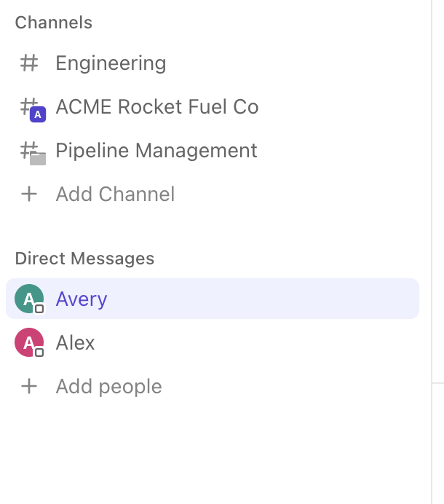Click the purple A badge on ACME channel icon
The image size is (444, 504).
pyautogui.click(x=38, y=114)
